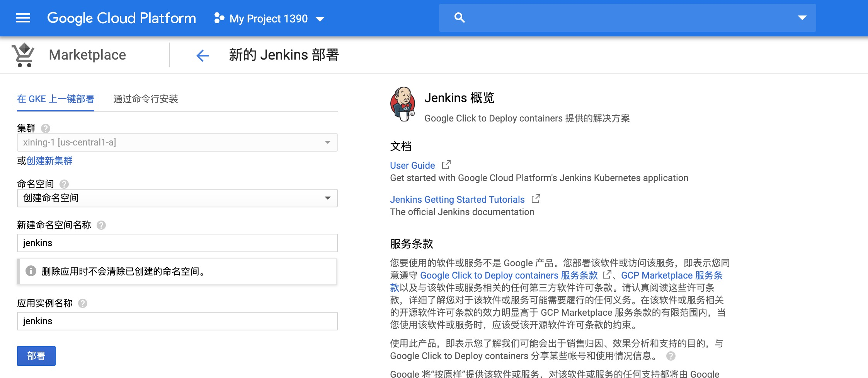Show help for 集群 field
868x378 pixels.
46,128
